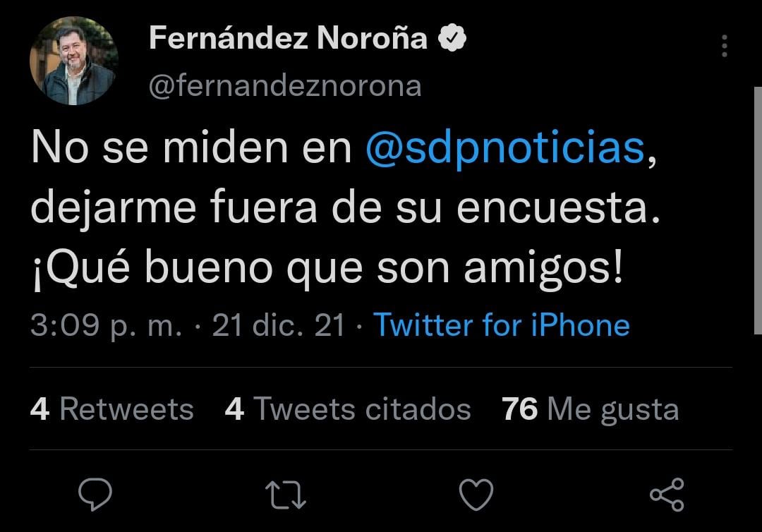Viewport: 762px width, 532px height.
Task: Click the 3:09 p. m. timestamp
Action: [x=106, y=325]
